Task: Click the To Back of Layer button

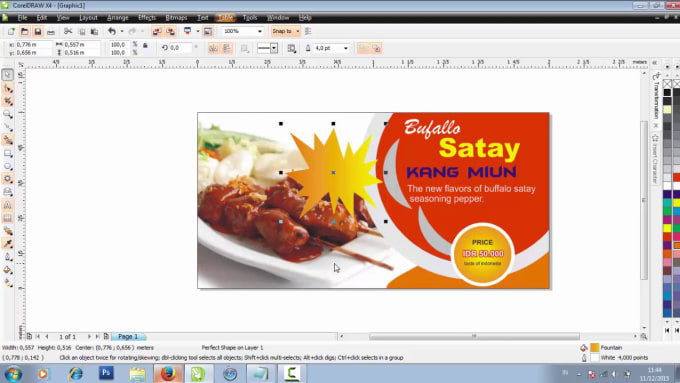Action: pos(376,48)
